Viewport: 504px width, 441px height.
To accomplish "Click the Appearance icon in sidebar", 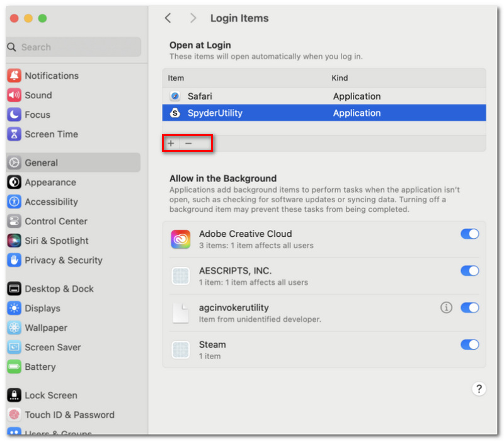I will point(14,182).
